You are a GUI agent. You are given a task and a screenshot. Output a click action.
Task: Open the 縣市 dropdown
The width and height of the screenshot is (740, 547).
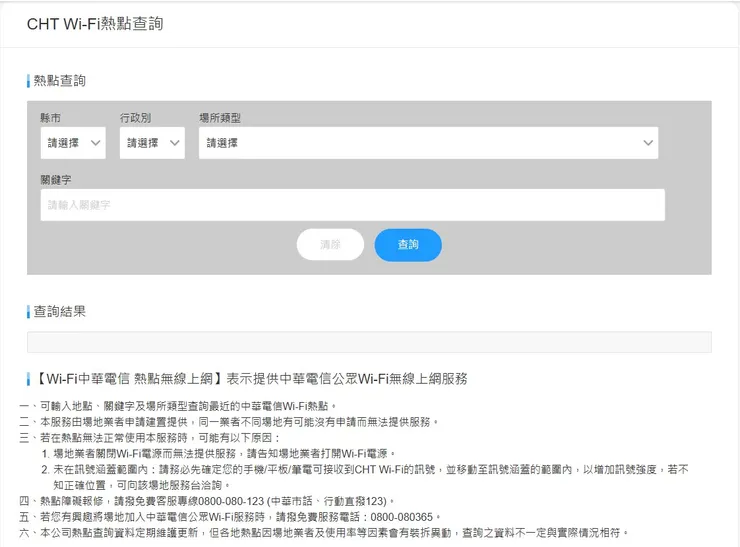(73, 143)
